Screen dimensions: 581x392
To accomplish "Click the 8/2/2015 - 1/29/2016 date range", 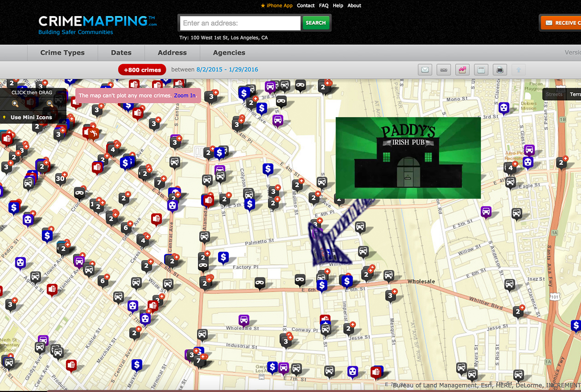I will pos(227,70).
